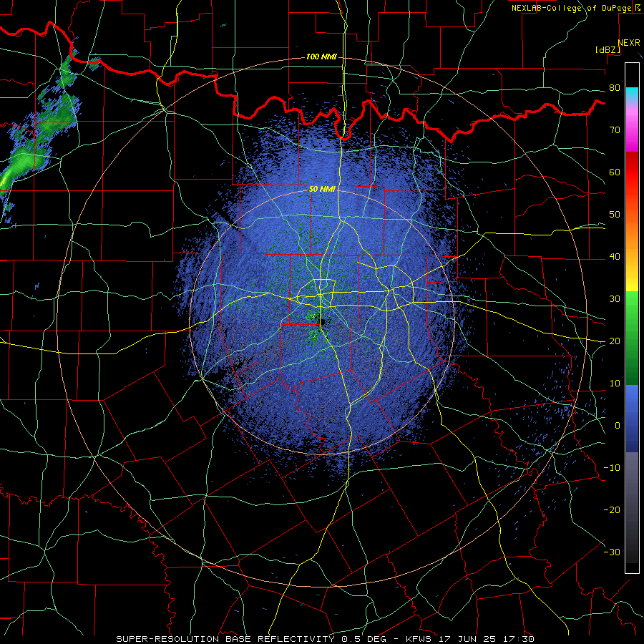Click the -20 value on dBZ scale

(612, 509)
